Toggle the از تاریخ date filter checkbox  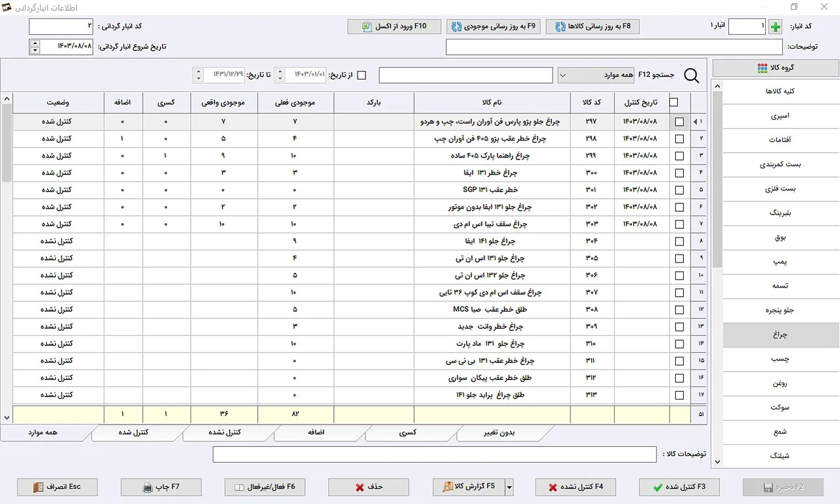pyautogui.click(x=361, y=75)
